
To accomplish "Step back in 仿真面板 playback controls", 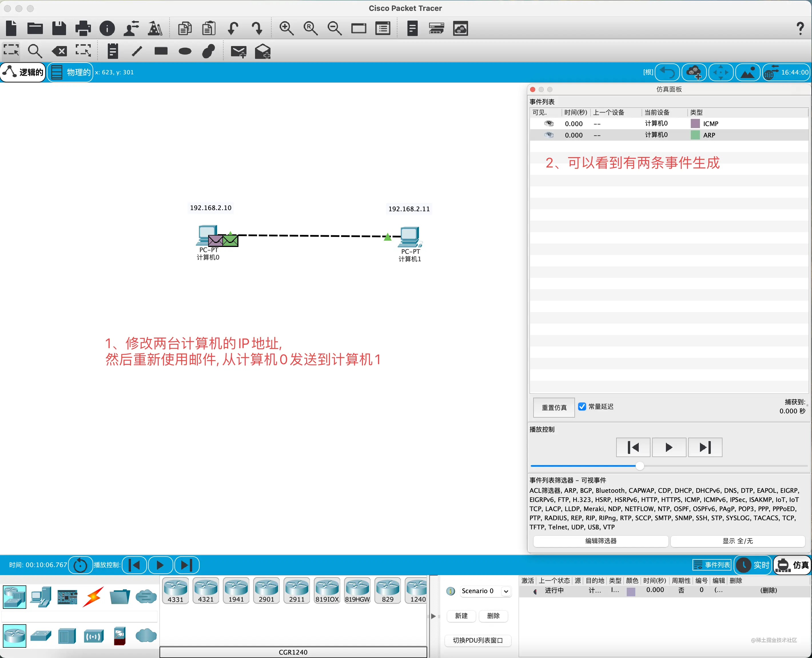I will click(633, 447).
